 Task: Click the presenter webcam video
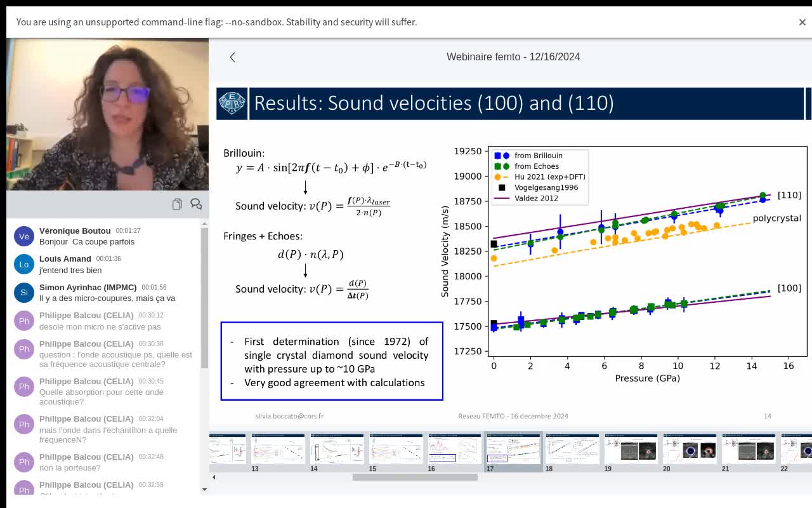(x=108, y=114)
